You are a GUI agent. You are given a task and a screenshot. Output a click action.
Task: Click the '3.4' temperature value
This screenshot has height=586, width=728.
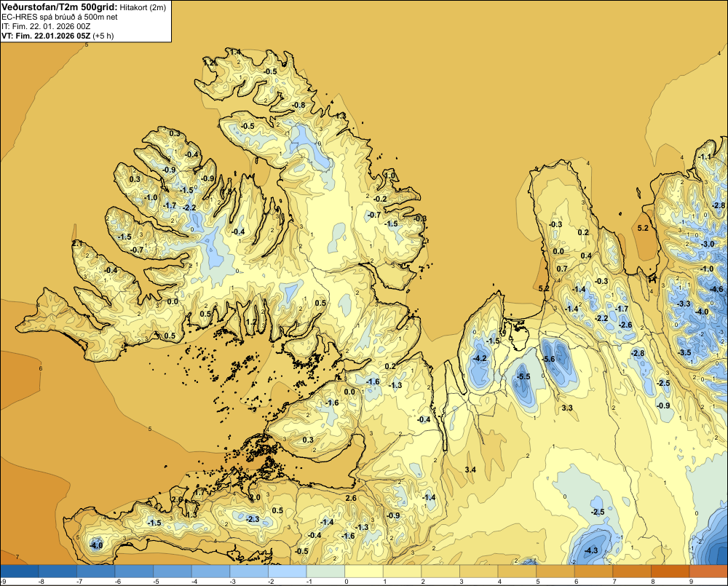pos(470,470)
